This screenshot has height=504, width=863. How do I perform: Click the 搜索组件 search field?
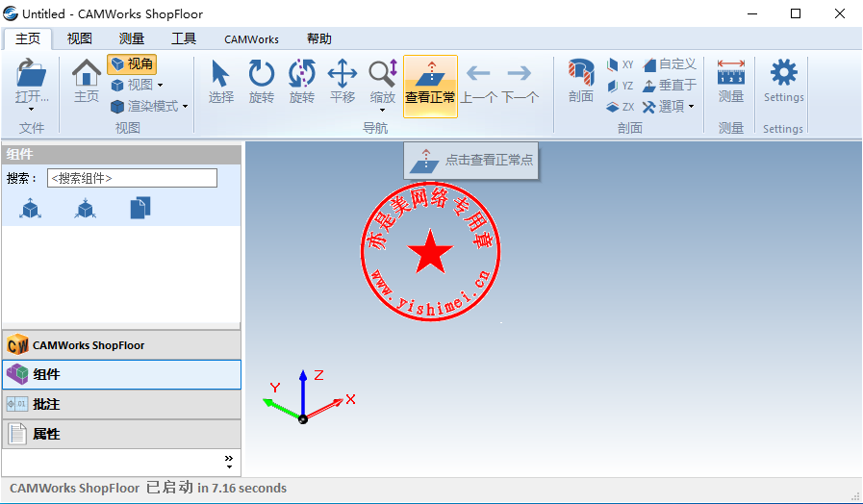click(132, 178)
